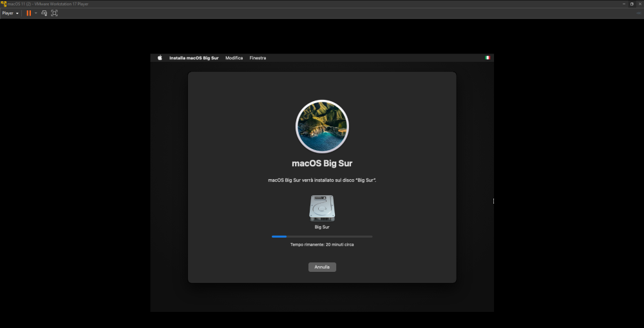The image size is (644, 328).
Task: Click the install destination message text
Action: pyautogui.click(x=322, y=180)
